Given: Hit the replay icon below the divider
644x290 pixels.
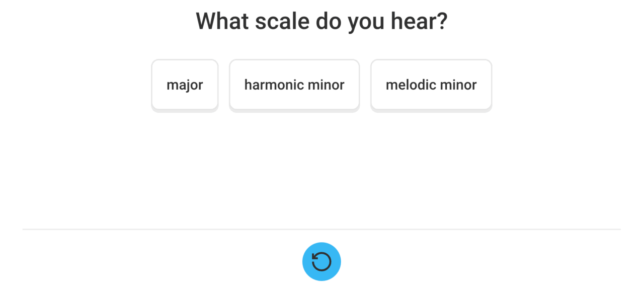Looking at the screenshot, I should click(321, 262).
